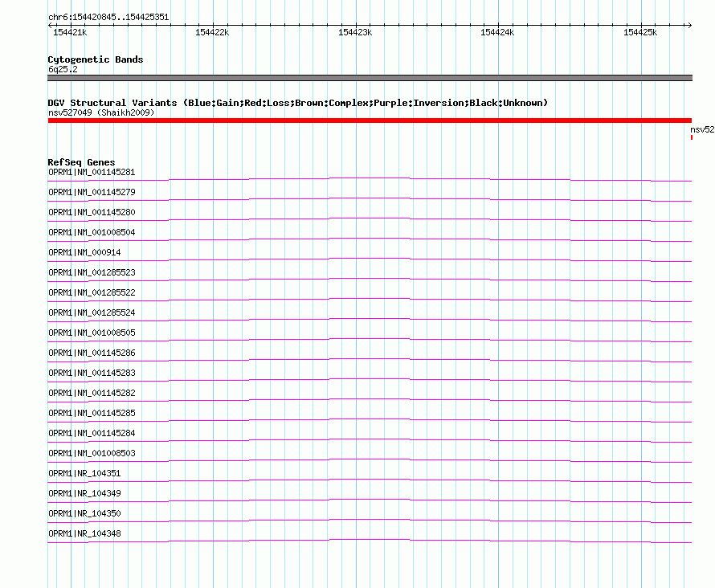
Task: Open transcript OPRM1|NM_001145281
Action: 92,172
